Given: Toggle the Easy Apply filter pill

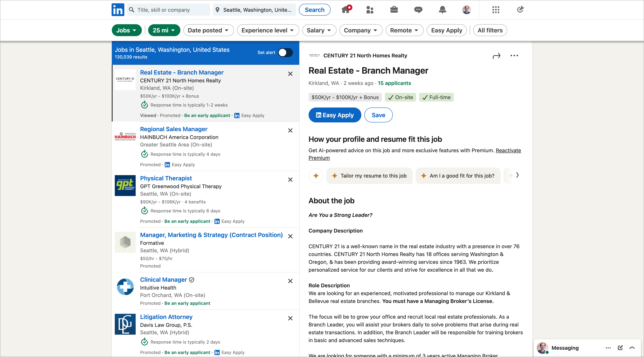Looking at the screenshot, I should coord(446,30).
